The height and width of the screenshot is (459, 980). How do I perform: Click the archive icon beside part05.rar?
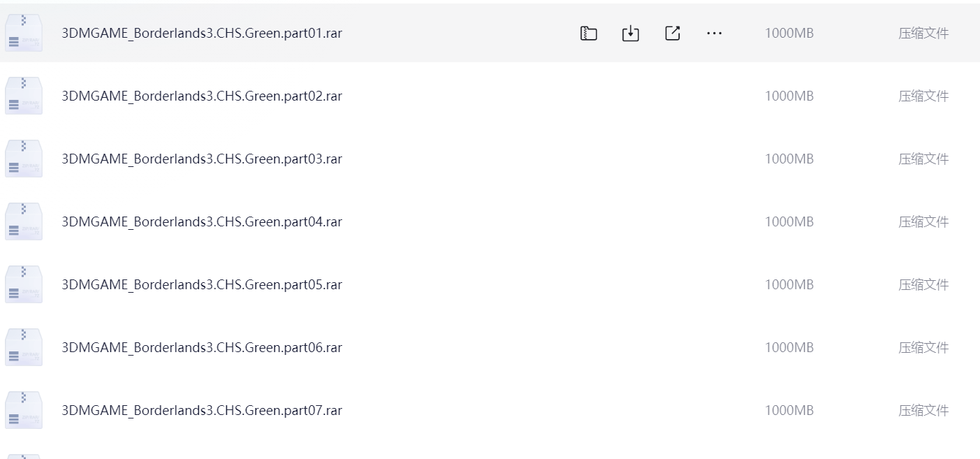click(x=24, y=284)
